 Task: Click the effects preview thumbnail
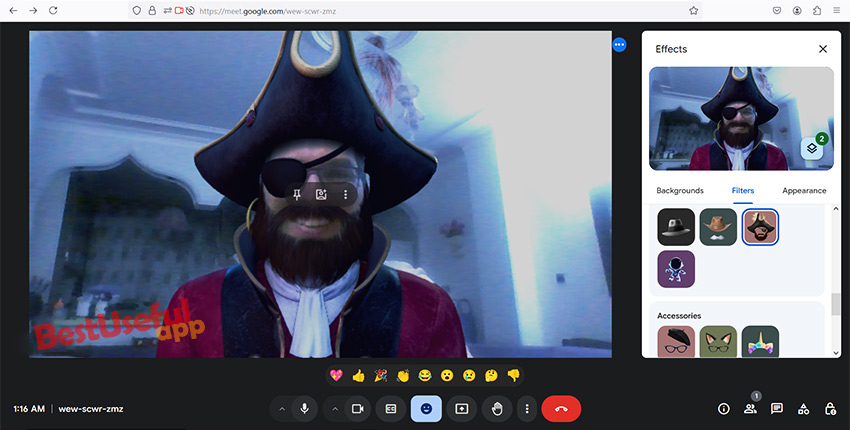click(x=741, y=118)
